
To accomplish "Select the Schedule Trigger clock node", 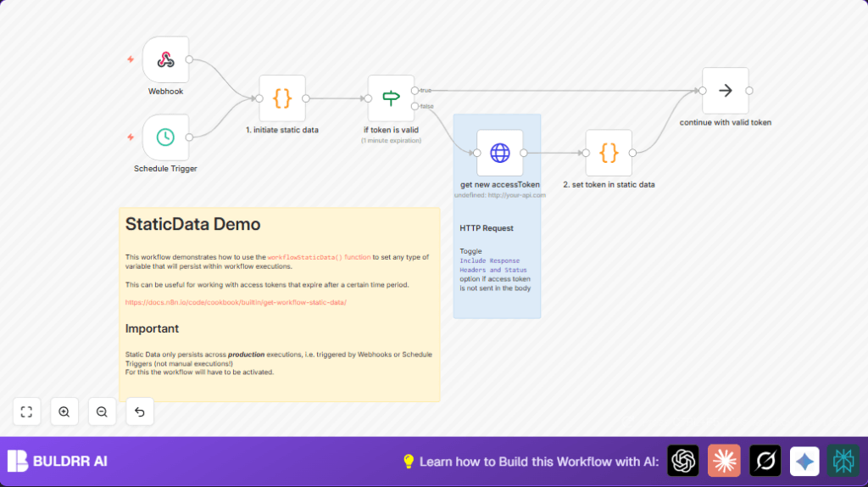I will click(x=165, y=137).
